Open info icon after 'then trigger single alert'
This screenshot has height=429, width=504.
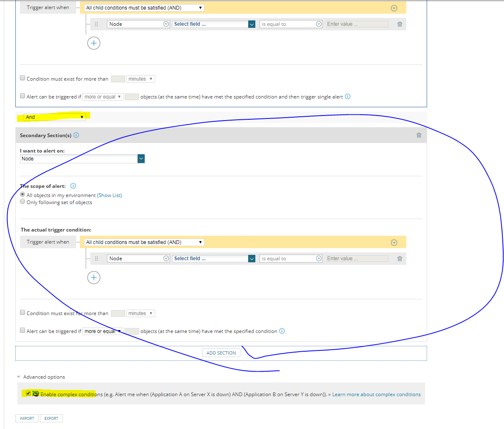click(x=348, y=96)
